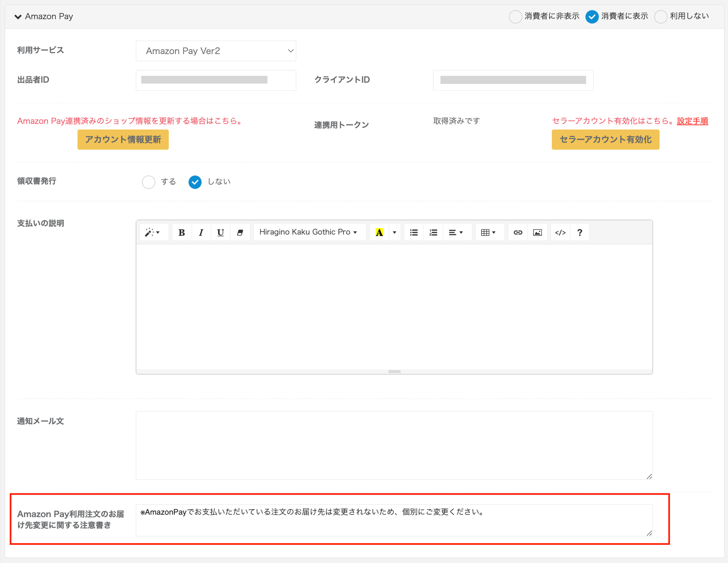Apply italic formatting in editor
Screen dimensions: 728x563
click(201, 232)
